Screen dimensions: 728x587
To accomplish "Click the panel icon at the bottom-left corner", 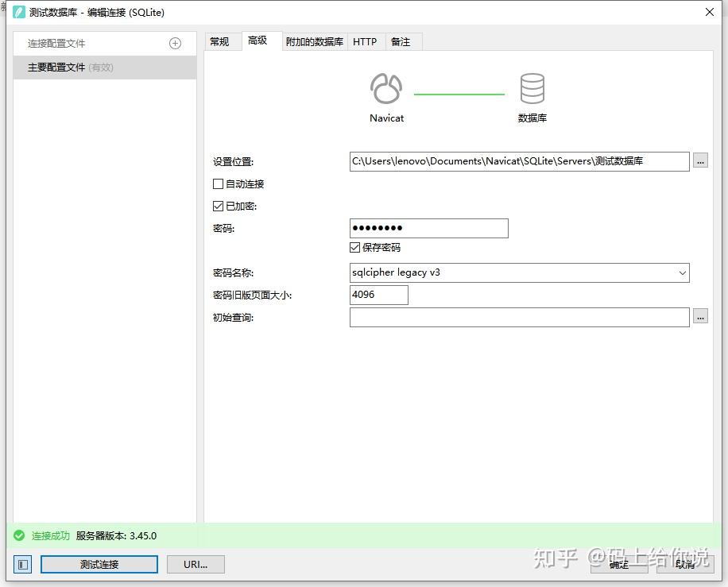I will pyautogui.click(x=22, y=564).
